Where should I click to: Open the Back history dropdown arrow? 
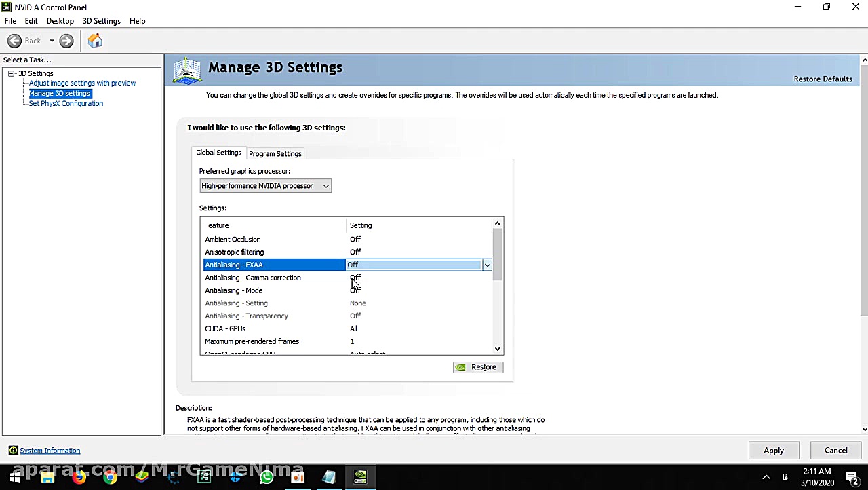click(52, 41)
